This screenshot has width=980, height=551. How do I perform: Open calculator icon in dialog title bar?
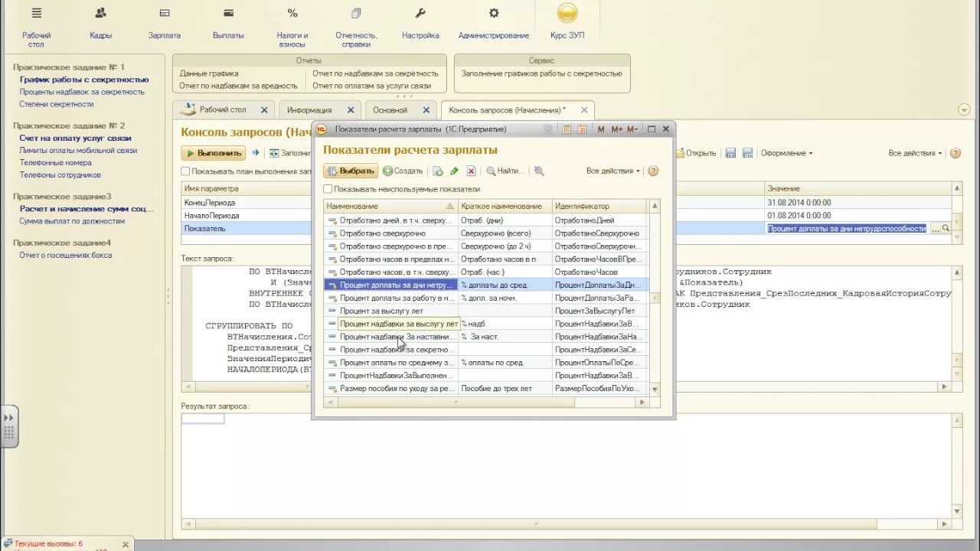click(567, 129)
